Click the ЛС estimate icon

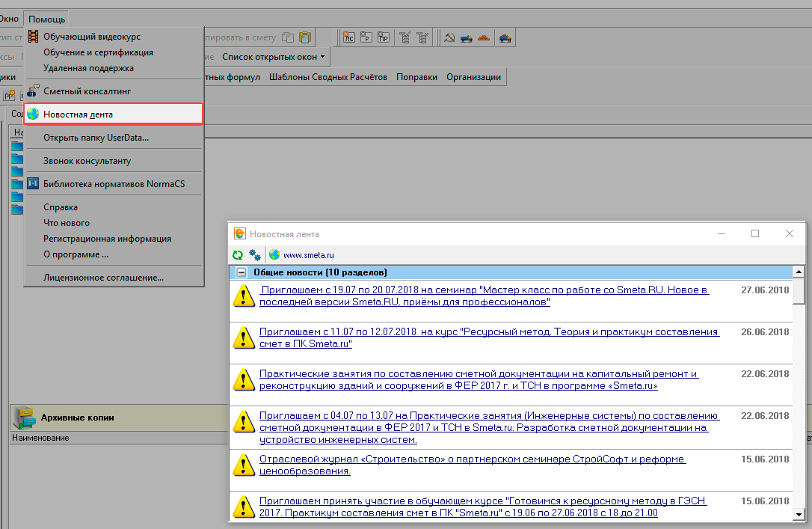pos(349,37)
